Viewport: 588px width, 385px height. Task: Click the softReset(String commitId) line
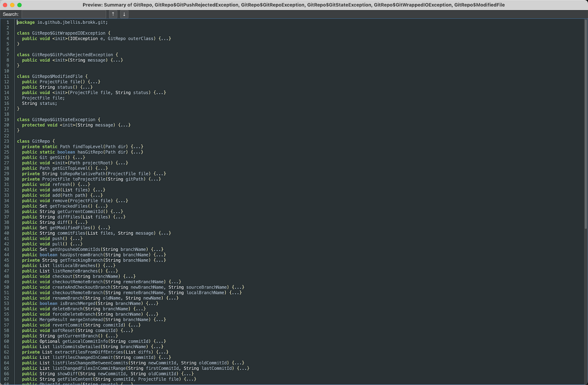[x=78, y=331]
